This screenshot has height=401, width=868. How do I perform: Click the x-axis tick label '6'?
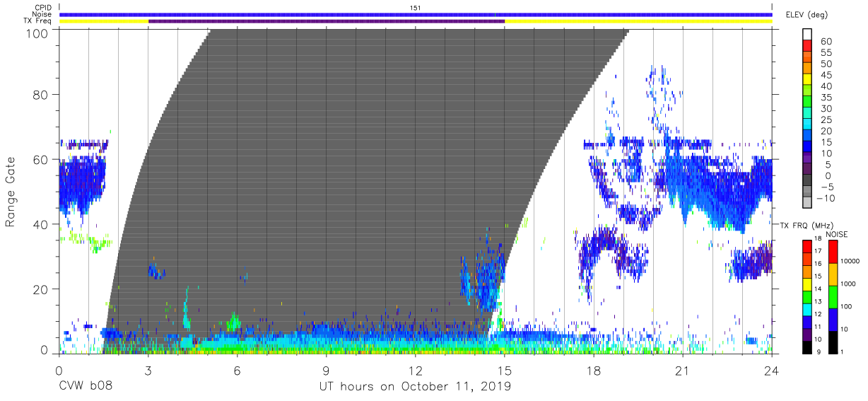point(237,370)
